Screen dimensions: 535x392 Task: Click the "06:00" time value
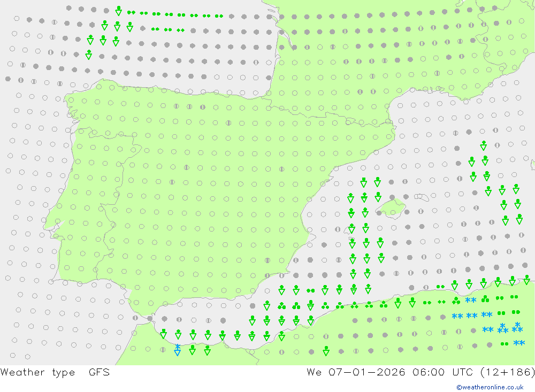[x=428, y=372]
